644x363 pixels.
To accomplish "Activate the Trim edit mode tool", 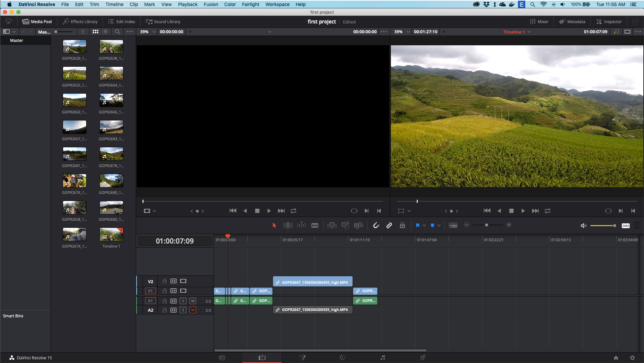I will pos(288,225).
